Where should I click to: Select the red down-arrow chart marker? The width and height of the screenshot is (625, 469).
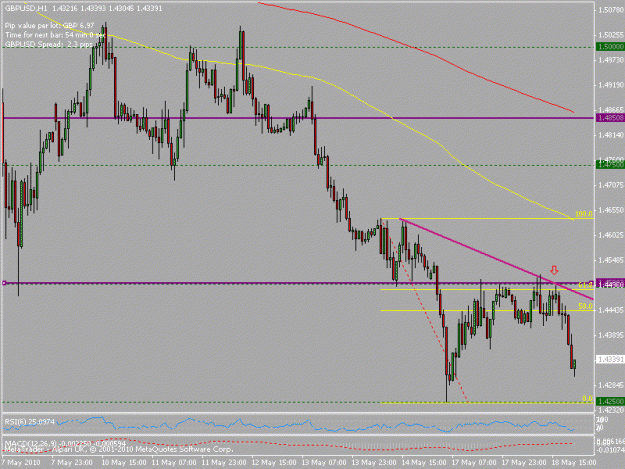[554, 270]
